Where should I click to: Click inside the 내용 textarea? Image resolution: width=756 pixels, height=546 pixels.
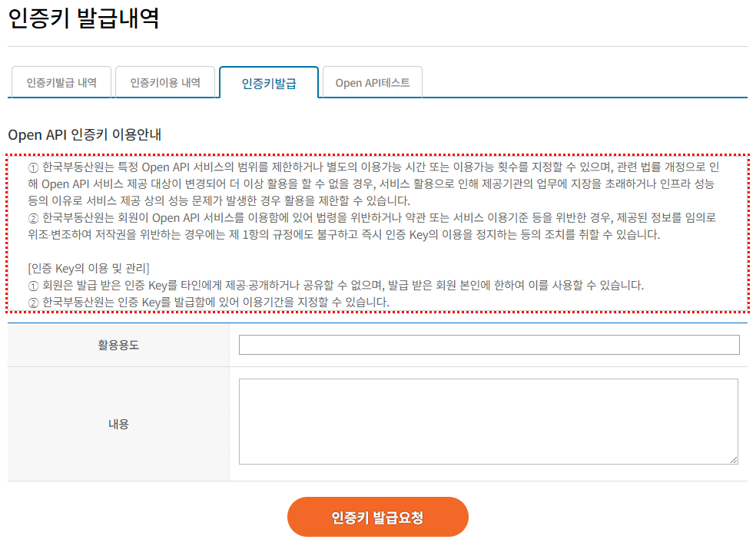(489, 422)
